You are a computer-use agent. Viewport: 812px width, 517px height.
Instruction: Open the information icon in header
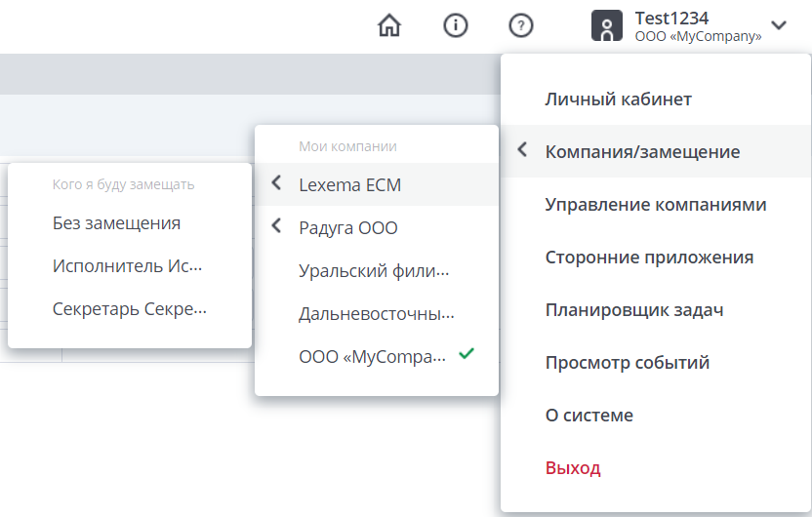tap(456, 26)
